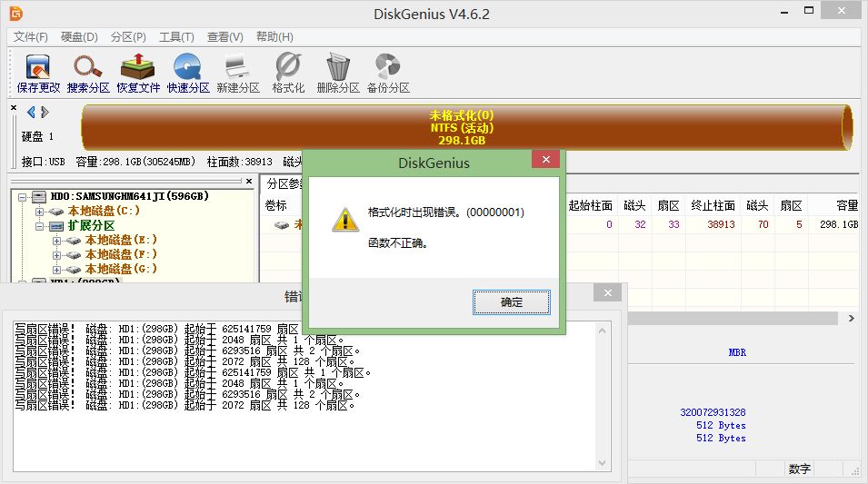Click scroll-down arrow in error log
The image size is (868, 484).
pos(603,463)
